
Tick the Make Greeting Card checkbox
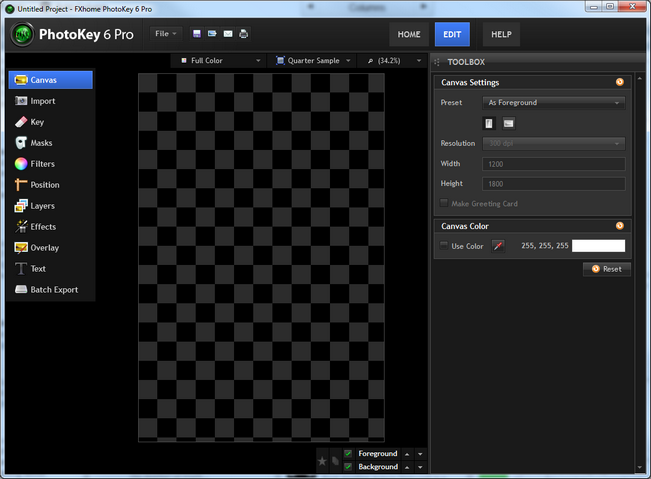444,203
